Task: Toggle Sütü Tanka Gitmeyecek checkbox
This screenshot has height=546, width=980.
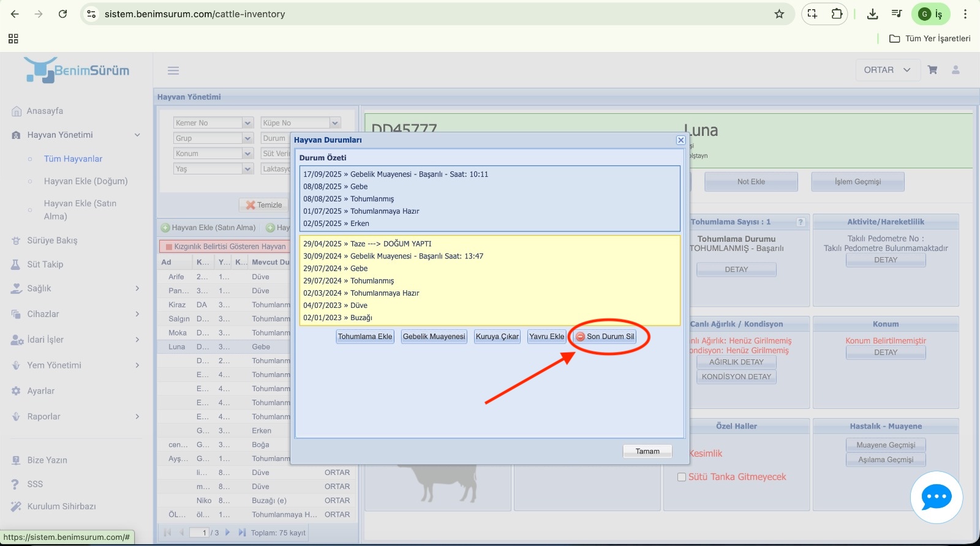Action: 682,477
